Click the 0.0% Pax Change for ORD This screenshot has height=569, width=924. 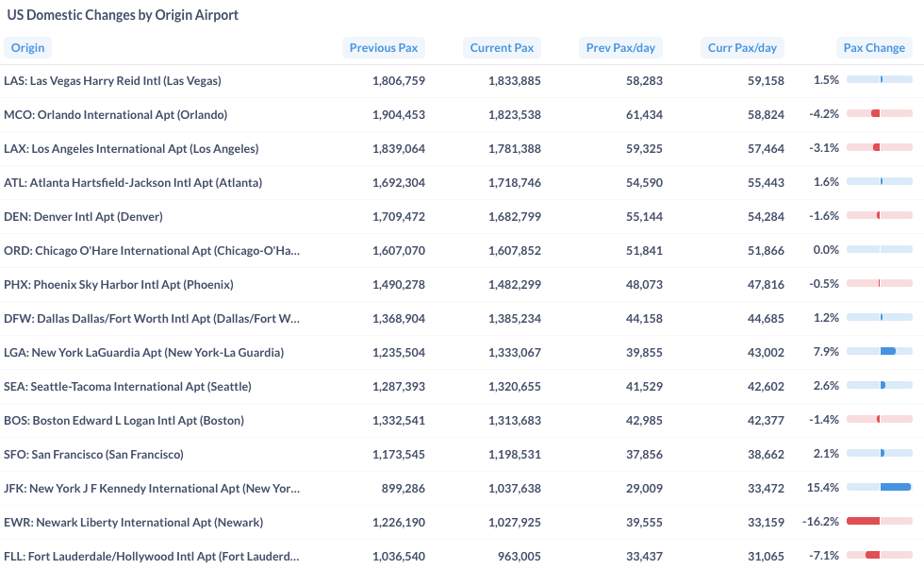pos(826,249)
